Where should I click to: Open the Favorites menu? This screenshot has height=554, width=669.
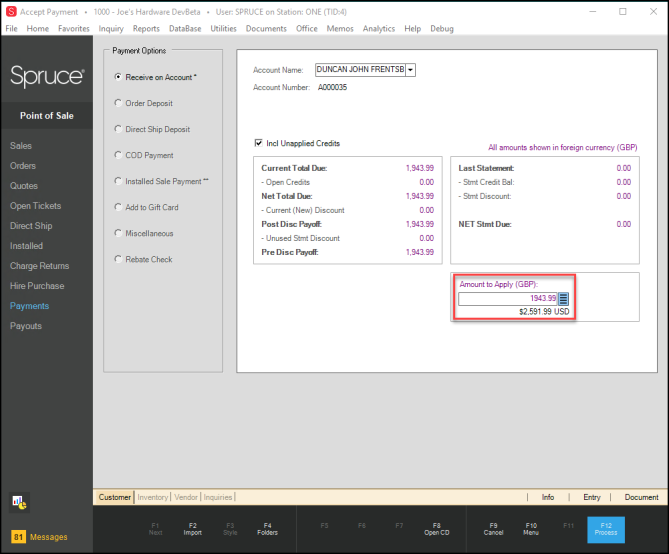pos(74,29)
